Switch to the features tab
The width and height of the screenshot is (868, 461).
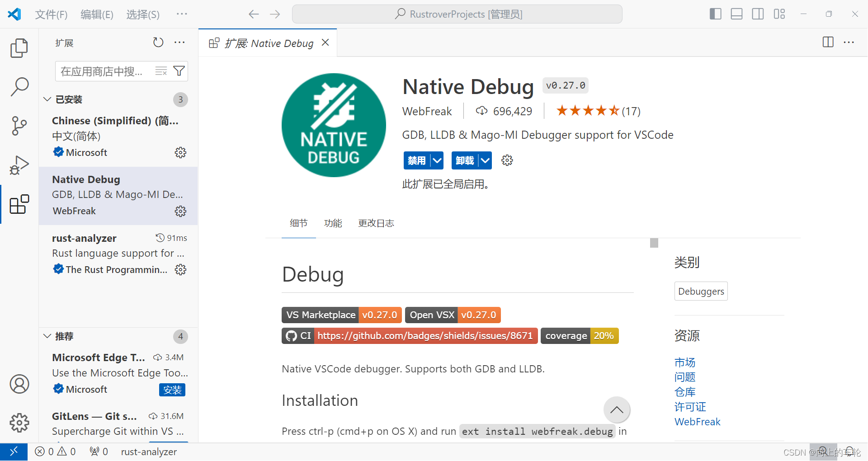point(333,223)
